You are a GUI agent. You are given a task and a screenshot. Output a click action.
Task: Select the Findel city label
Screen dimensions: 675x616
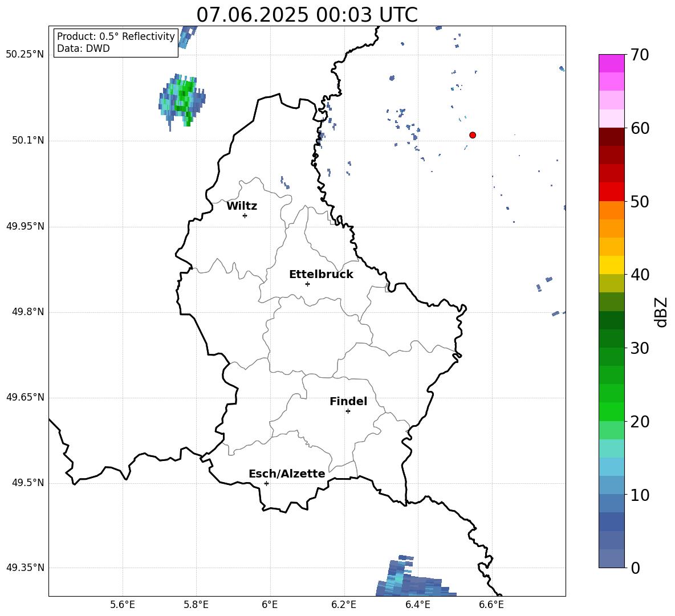[348, 401]
